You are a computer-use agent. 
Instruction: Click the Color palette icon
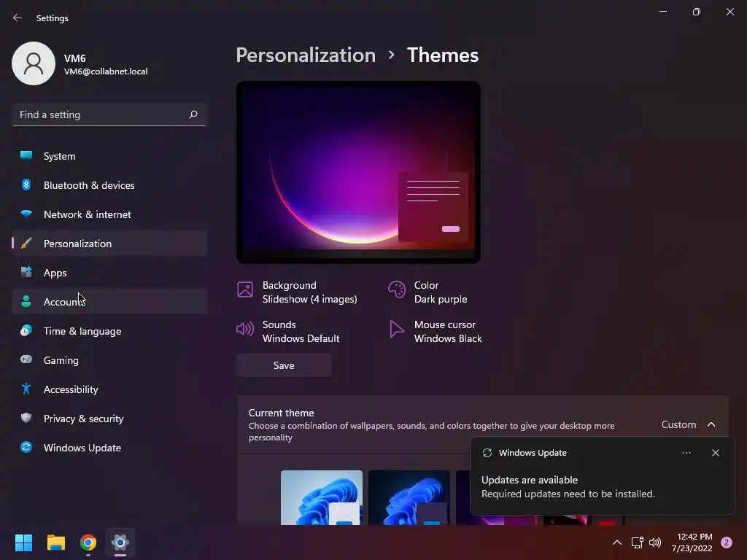[x=396, y=289]
